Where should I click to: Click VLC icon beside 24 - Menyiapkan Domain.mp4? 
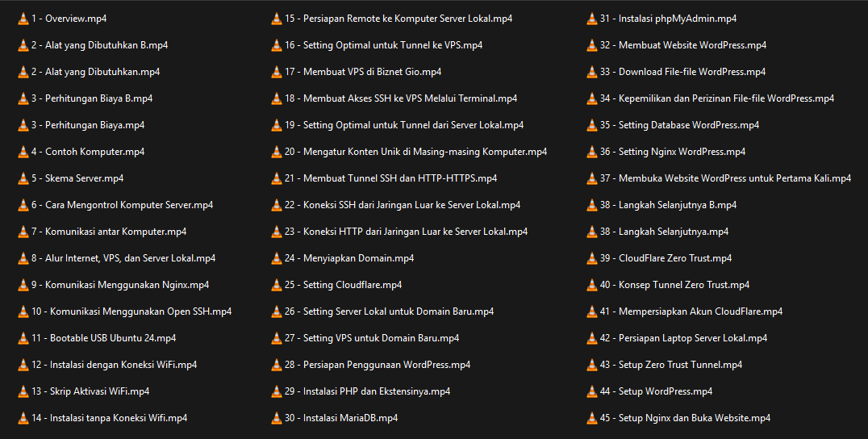coord(276,258)
